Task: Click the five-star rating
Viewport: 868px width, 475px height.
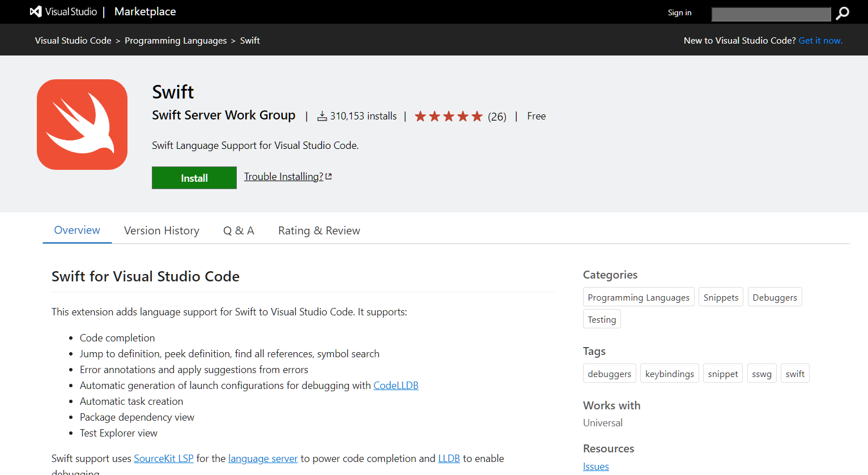Action: [449, 116]
